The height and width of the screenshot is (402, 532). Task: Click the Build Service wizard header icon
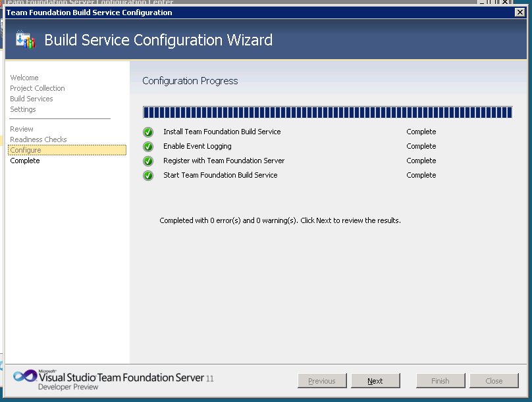[x=25, y=39]
